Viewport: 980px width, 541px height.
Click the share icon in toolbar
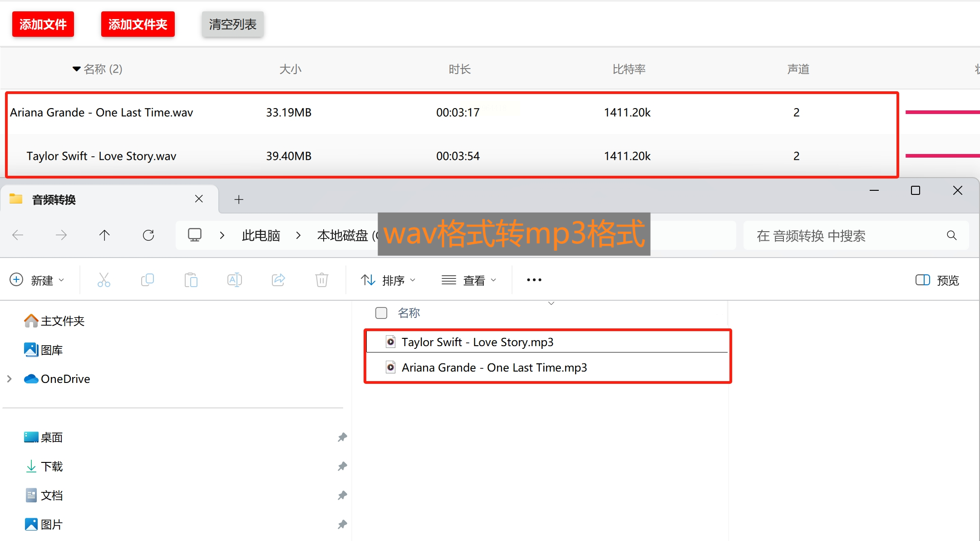(x=278, y=280)
